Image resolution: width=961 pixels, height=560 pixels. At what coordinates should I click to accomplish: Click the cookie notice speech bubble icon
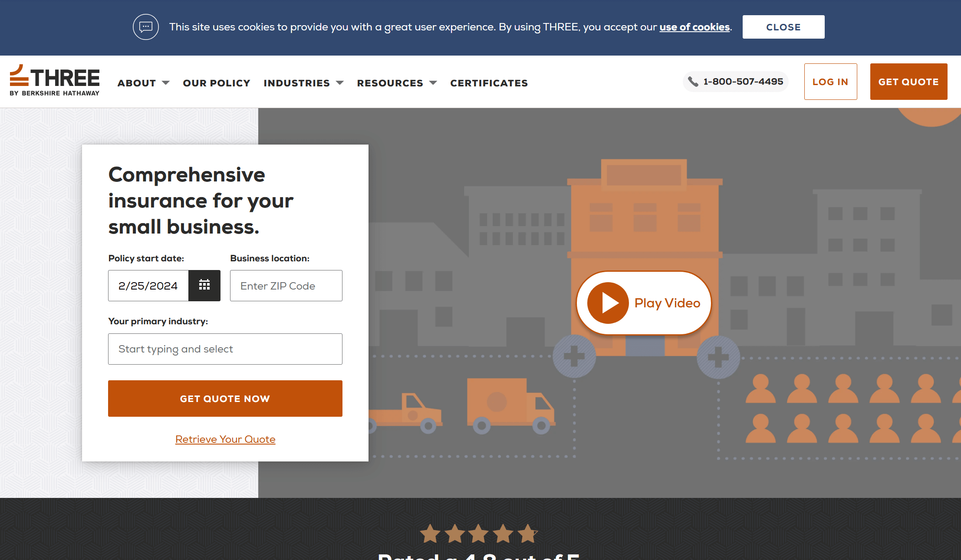145,26
